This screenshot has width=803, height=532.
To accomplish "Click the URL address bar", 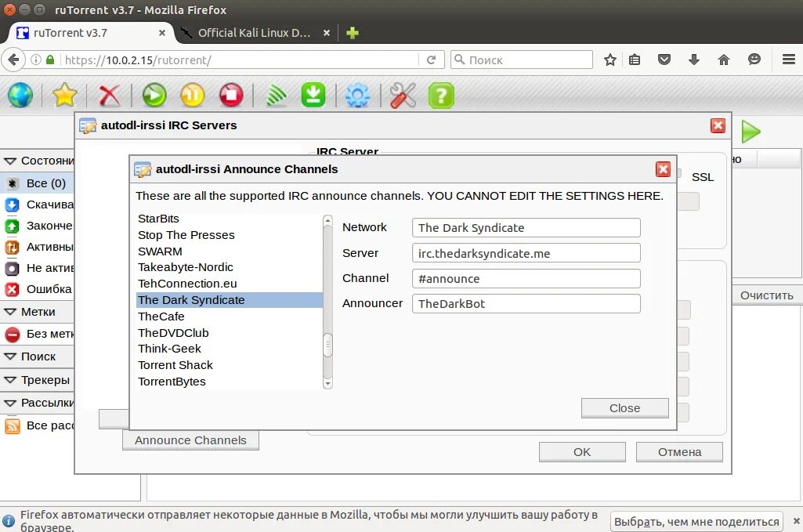I will (238, 60).
